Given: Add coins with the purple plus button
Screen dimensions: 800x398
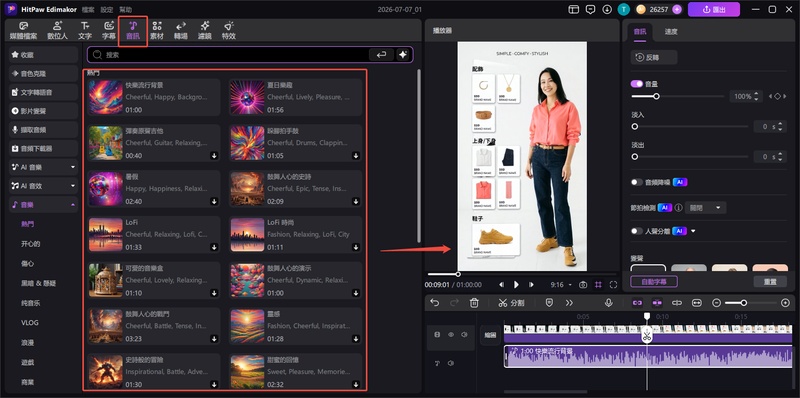Looking at the screenshot, I should [677, 9].
